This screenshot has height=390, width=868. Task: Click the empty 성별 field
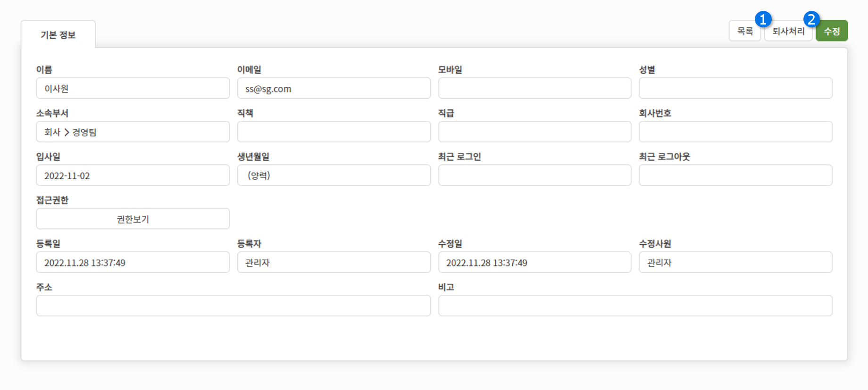735,88
